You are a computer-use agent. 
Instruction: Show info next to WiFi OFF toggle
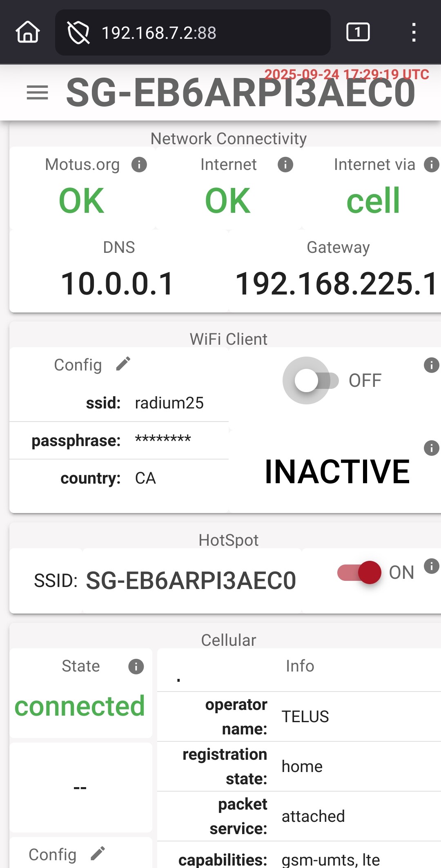click(431, 365)
